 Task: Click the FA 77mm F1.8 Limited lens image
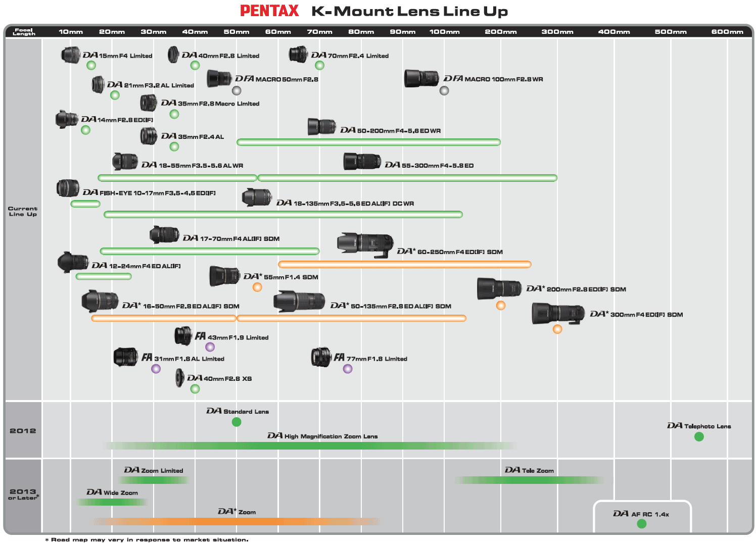tap(321, 357)
